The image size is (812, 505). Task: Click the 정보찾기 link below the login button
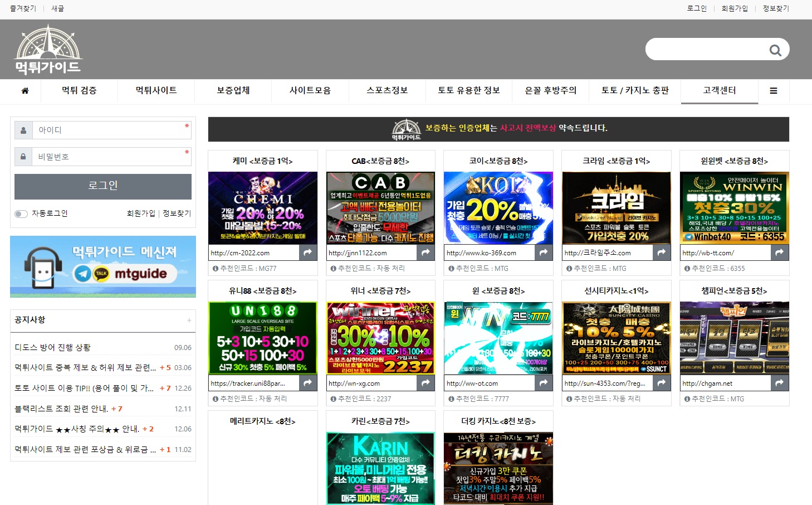[x=177, y=213]
